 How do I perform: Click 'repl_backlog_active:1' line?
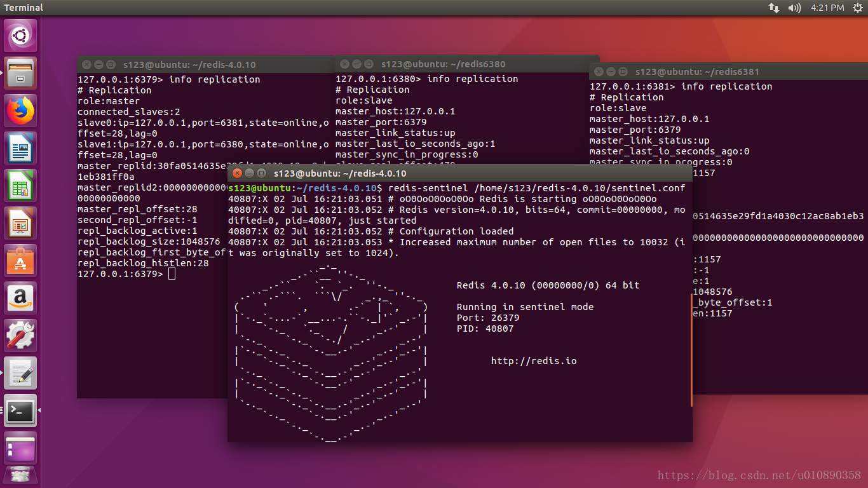tap(137, 231)
